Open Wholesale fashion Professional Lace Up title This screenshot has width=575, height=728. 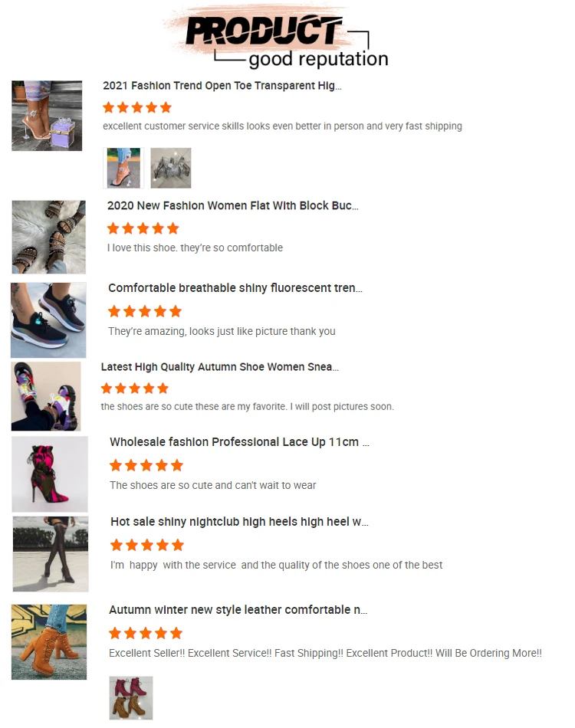pos(239,442)
